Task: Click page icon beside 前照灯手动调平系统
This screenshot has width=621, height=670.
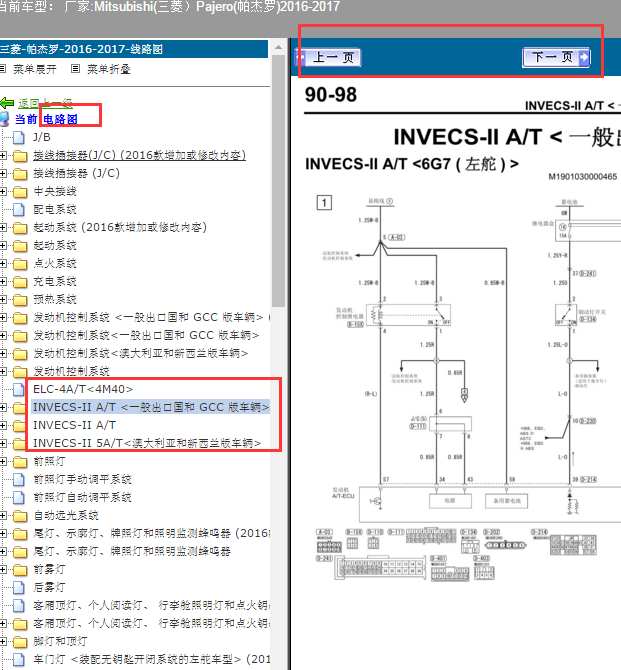Action: (x=18, y=479)
